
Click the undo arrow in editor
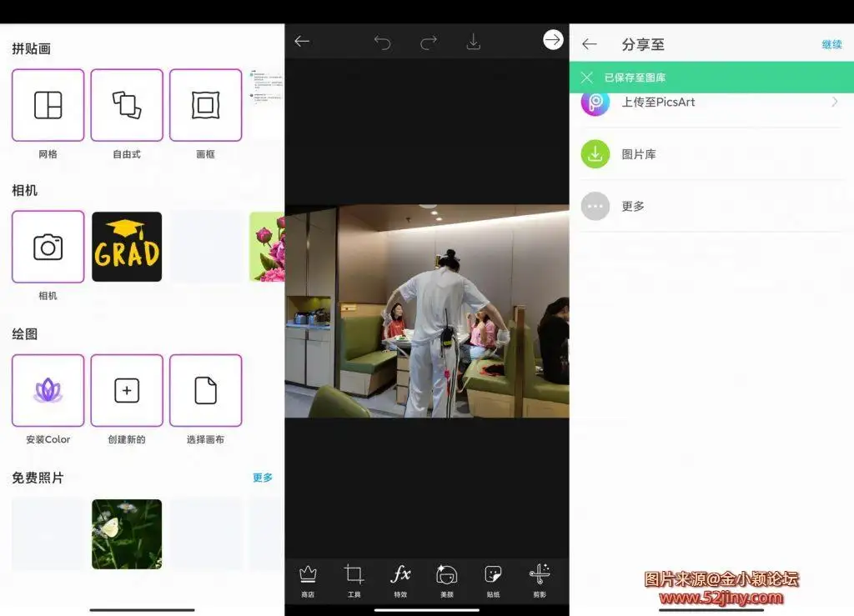coord(382,43)
